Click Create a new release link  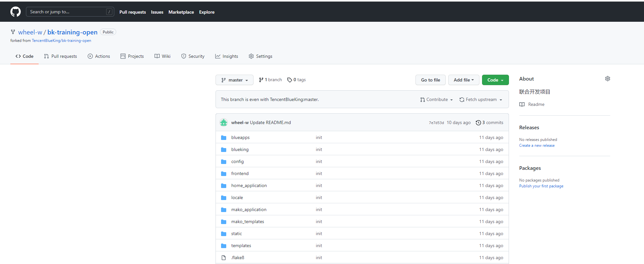[537, 145]
